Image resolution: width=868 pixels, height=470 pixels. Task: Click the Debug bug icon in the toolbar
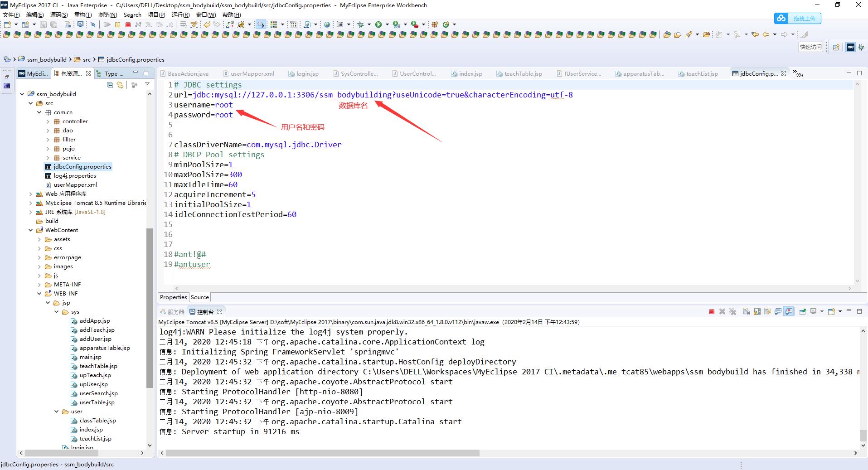tap(360, 24)
